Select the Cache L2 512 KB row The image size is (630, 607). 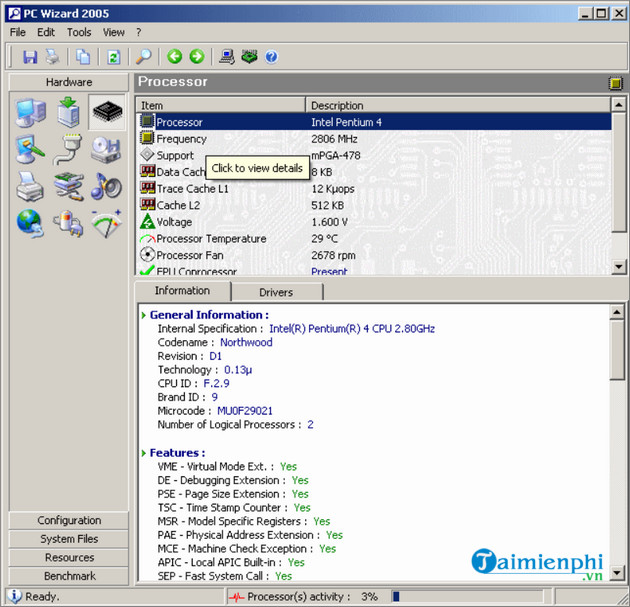coord(374,205)
